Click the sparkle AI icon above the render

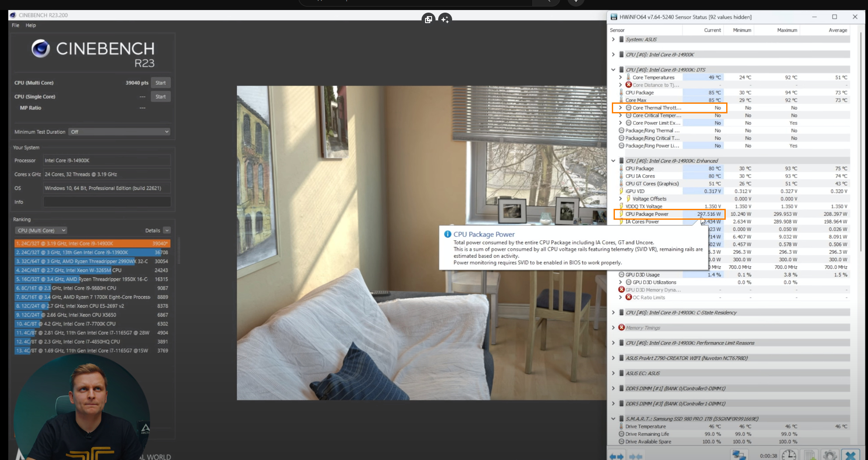pos(445,19)
